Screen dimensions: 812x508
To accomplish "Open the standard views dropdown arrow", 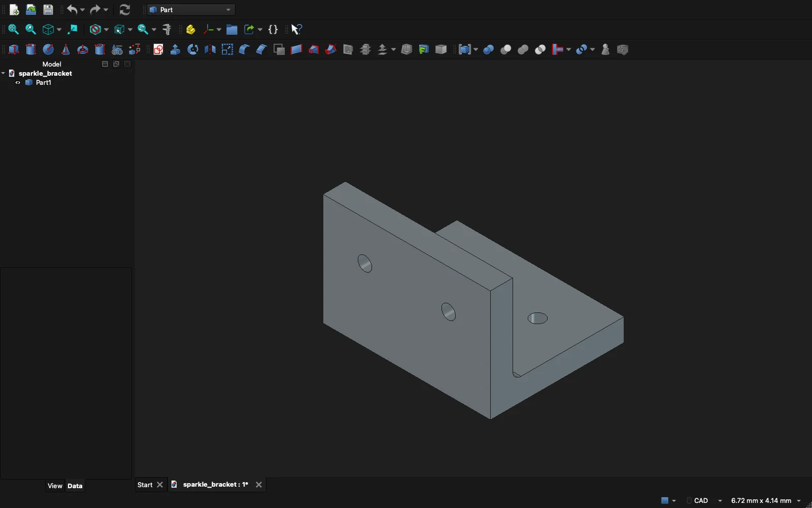I will click(x=59, y=29).
